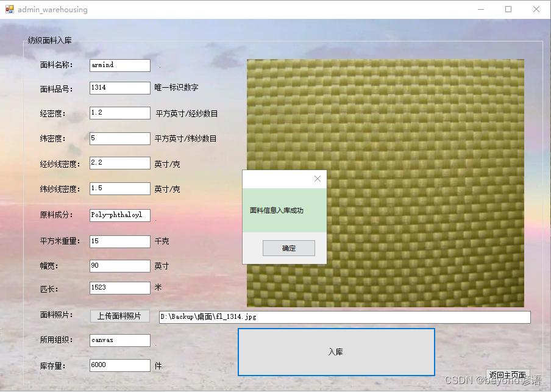
Task: Select the 面料品号 field showing 1314
Action: pyautogui.click(x=119, y=88)
